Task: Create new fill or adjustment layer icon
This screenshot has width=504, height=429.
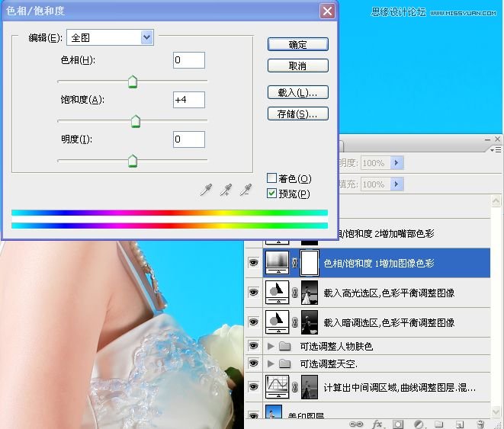Action: (x=419, y=424)
